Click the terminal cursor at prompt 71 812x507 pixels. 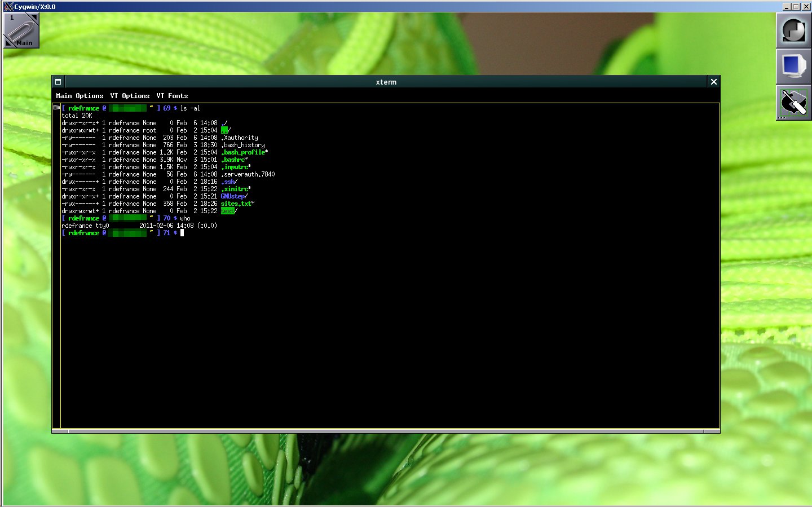click(182, 233)
